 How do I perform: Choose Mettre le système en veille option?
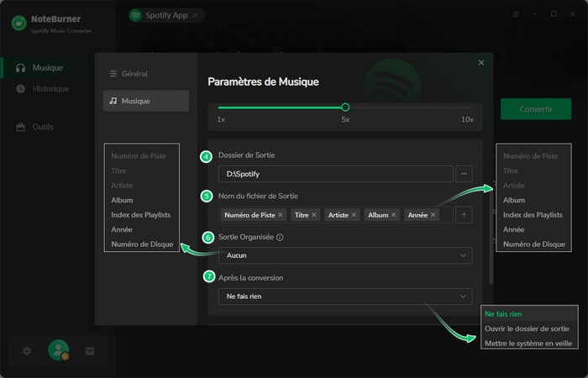pos(528,343)
